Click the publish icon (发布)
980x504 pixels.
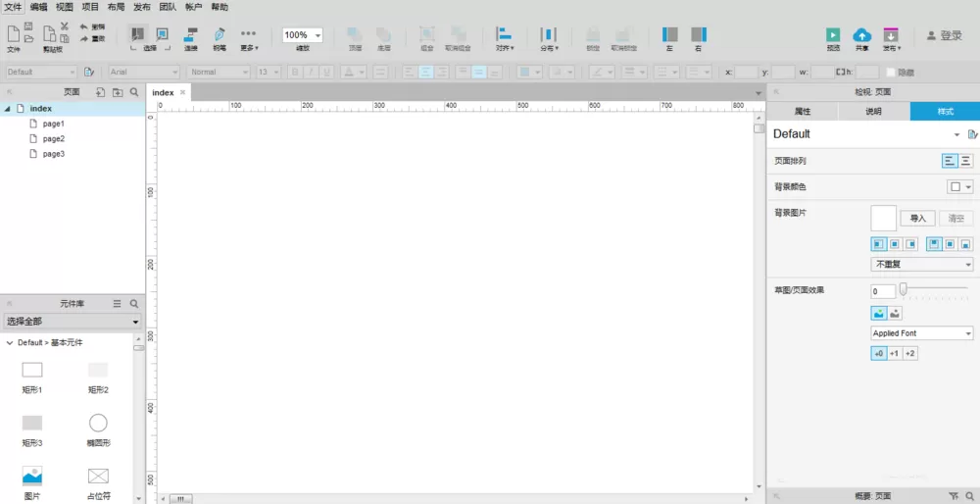[x=891, y=35]
